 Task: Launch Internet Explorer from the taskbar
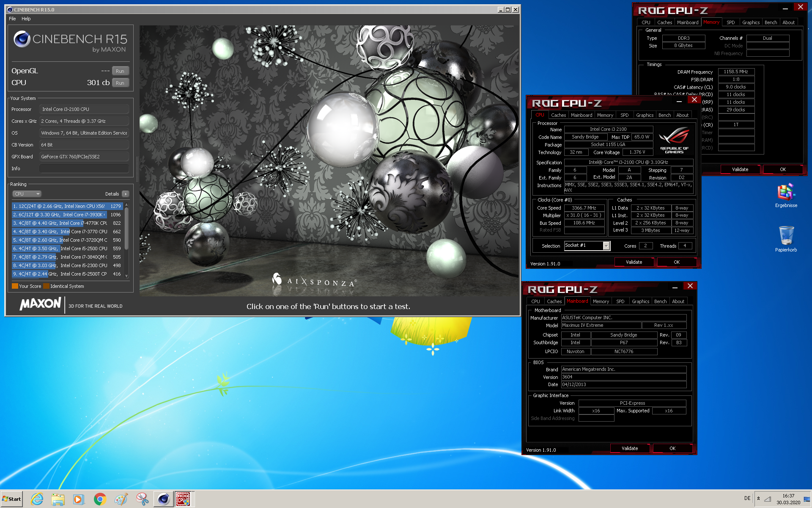[37, 499]
